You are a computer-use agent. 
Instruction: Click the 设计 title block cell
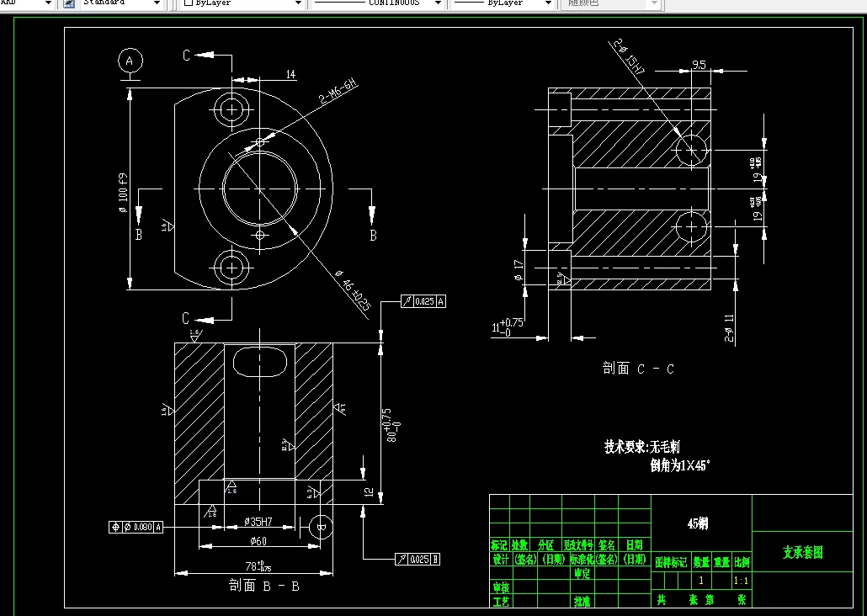pos(500,560)
